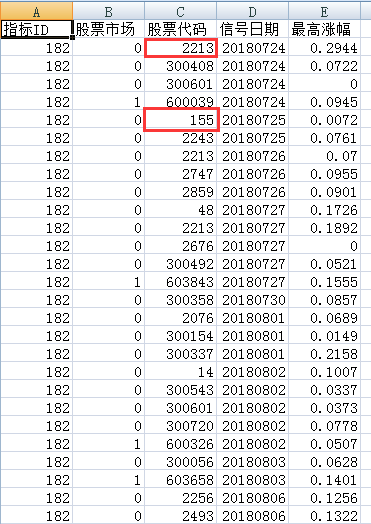Viewport: 371px width, 524px height.
Task: Select the cell showing 0.2944
Action: tap(325, 48)
